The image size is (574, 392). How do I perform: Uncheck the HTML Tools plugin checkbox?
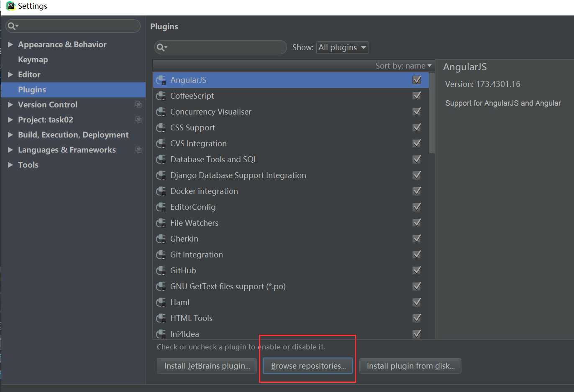click(x=417, y=318)
